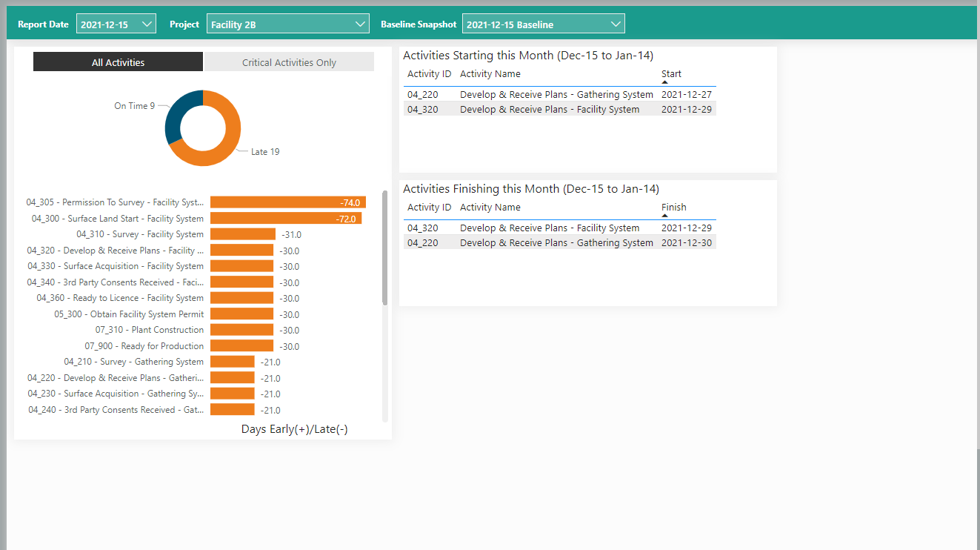This screenshot has width=980, height=550.
Task: Select the 04_305 Permission To Survey bar
Action: click(x=287, y=202)
